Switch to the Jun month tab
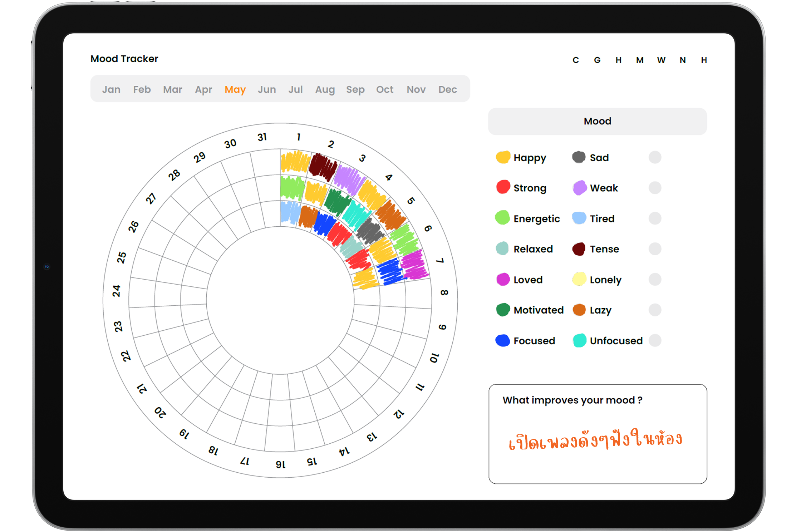This screenshot has height=532, width=801. click(x=267, y=89)
